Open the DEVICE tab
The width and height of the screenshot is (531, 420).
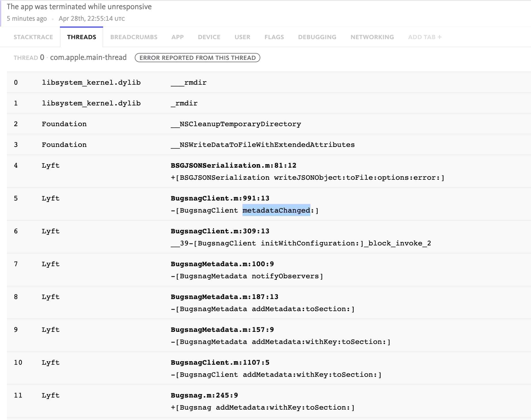click(x=209, y=37)
